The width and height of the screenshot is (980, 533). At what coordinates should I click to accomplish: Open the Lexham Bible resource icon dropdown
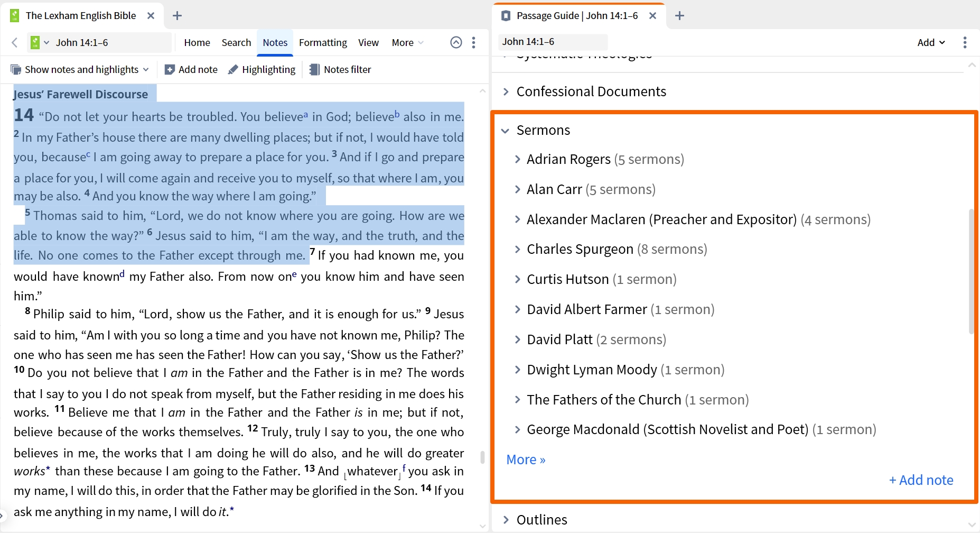pyautogui.click(x=40, y=42)
